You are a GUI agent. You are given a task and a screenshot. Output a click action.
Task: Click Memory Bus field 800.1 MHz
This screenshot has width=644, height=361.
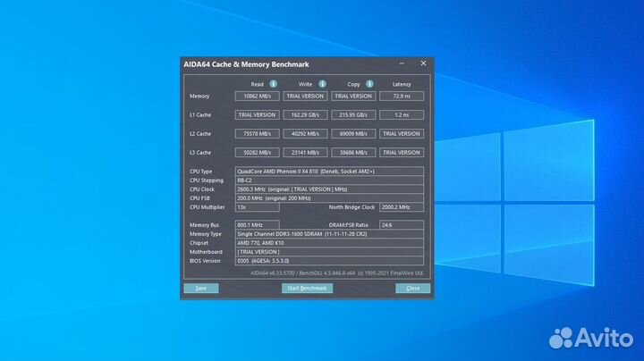coord(257,225)
